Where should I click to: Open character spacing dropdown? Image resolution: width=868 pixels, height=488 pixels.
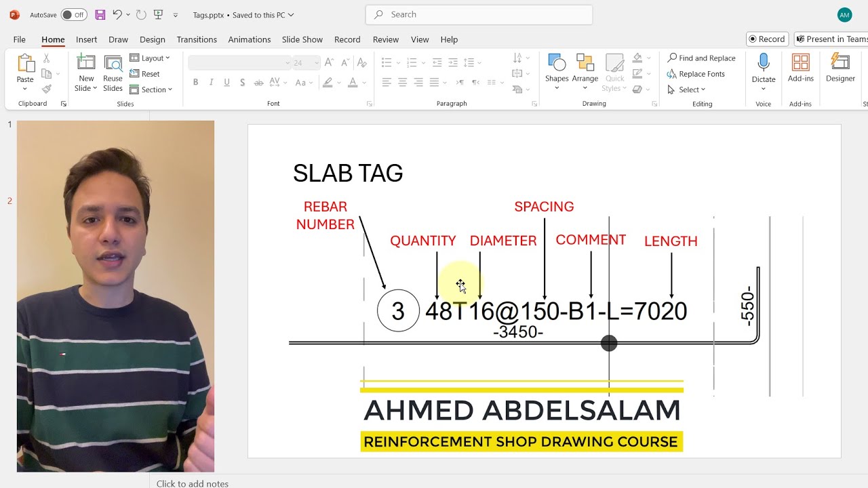(x=277, y=83)
